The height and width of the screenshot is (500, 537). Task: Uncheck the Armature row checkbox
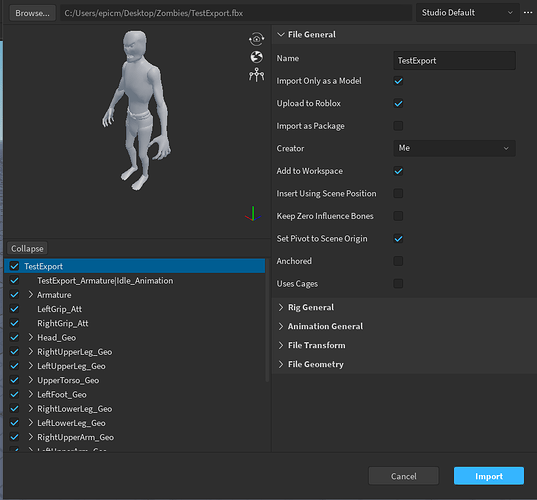point(14,295)
